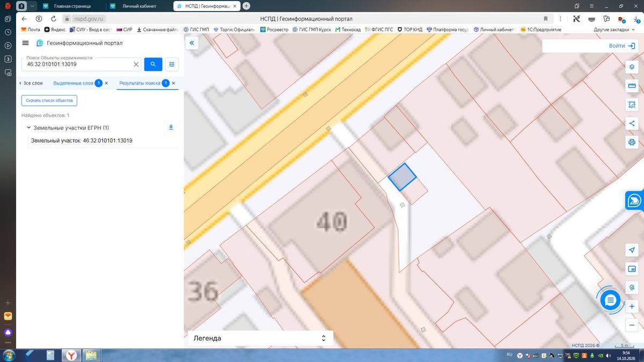
Task: Zoom out of the map
Action: (x=632, y=325)
